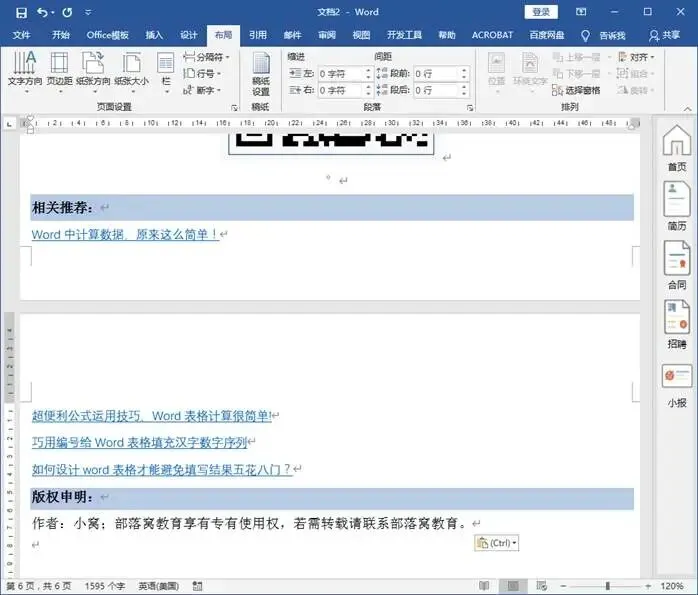
Task: Switch to read mode view
Action: click(484, 586)
